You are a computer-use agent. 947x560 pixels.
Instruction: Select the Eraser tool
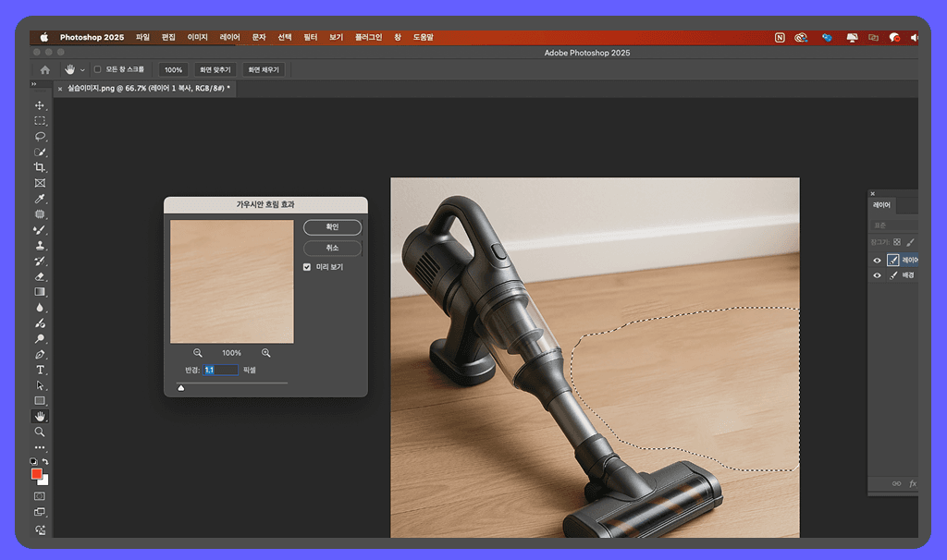click(x=40, y=276)
